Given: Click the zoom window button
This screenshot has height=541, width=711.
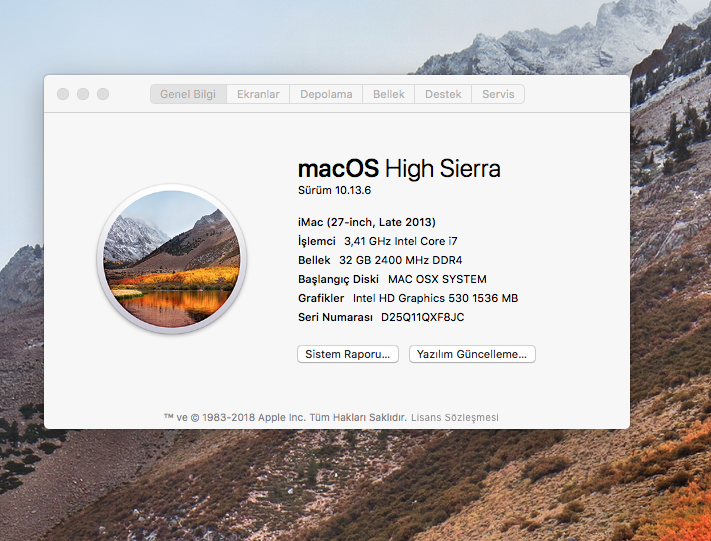Looking at the screenshot, I should pyautogui.click(x=103, y=94).
